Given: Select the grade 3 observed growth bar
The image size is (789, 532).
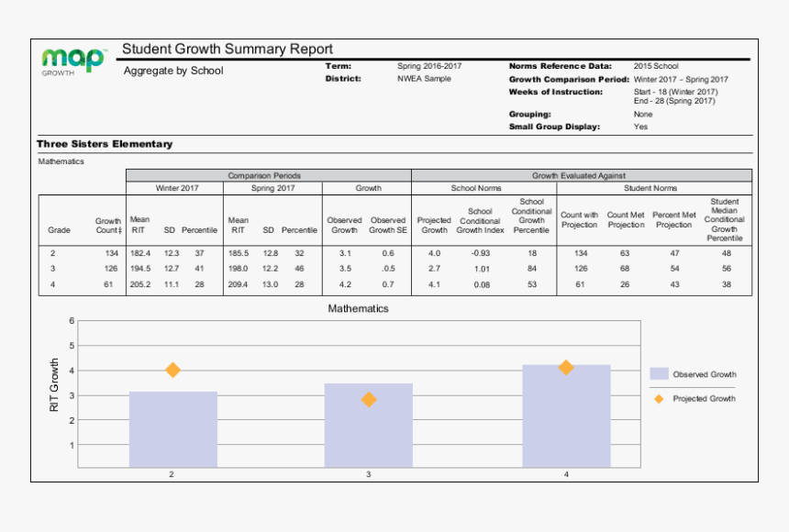Looking at the screenshot, I should [369, 425].
